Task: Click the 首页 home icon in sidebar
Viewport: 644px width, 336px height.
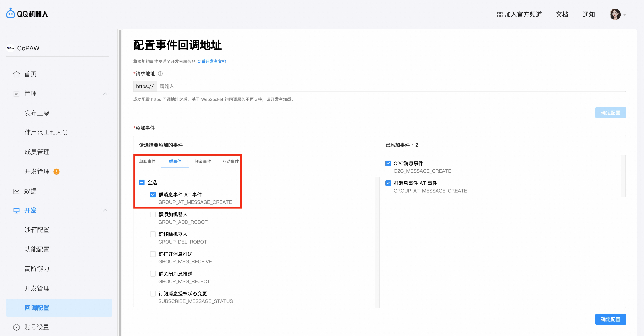Action: (x=17, y=74)
